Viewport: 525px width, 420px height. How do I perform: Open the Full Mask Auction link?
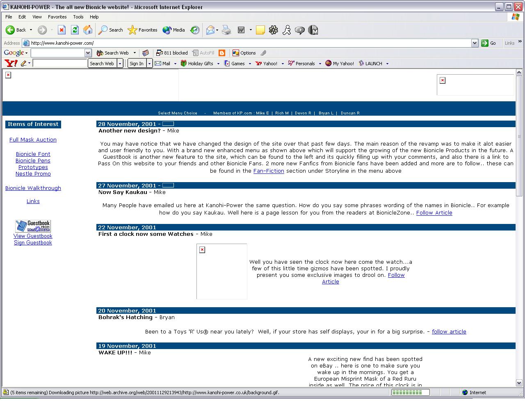coord(33,139)
